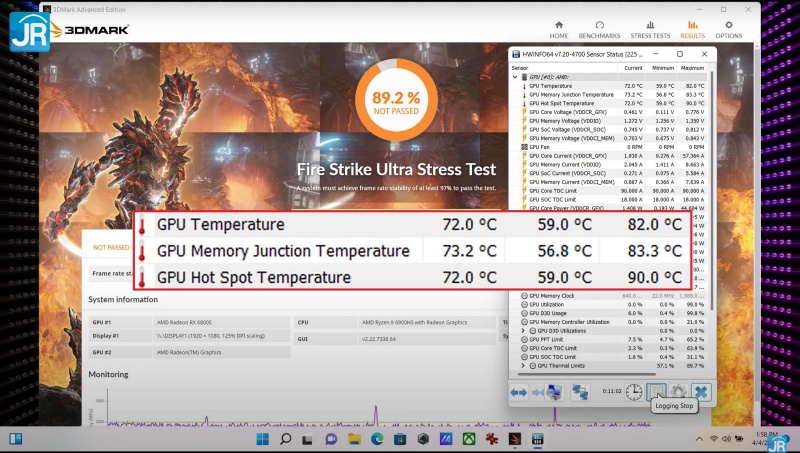Screen dimensions: 800x453
Task: Switch to 3DMark via taskbar icon
Action: click(515, 439)
